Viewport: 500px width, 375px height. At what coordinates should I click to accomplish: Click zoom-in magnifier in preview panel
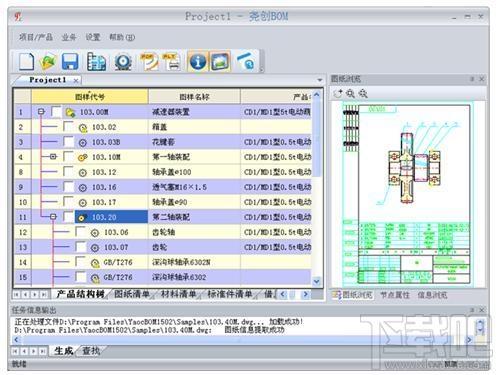tap(350, 94)
